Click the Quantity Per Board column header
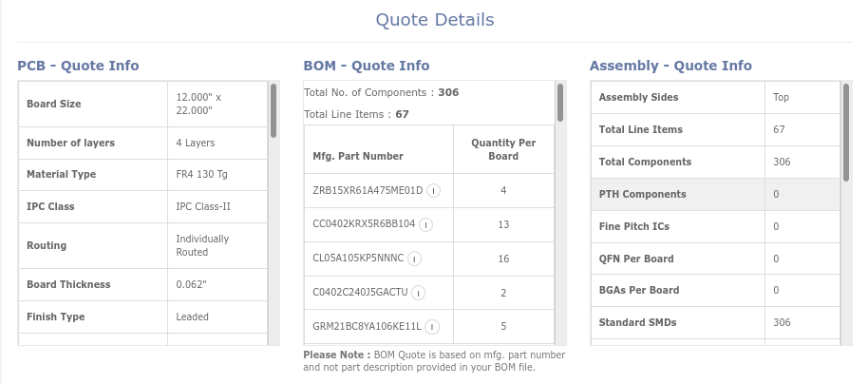 503,149
